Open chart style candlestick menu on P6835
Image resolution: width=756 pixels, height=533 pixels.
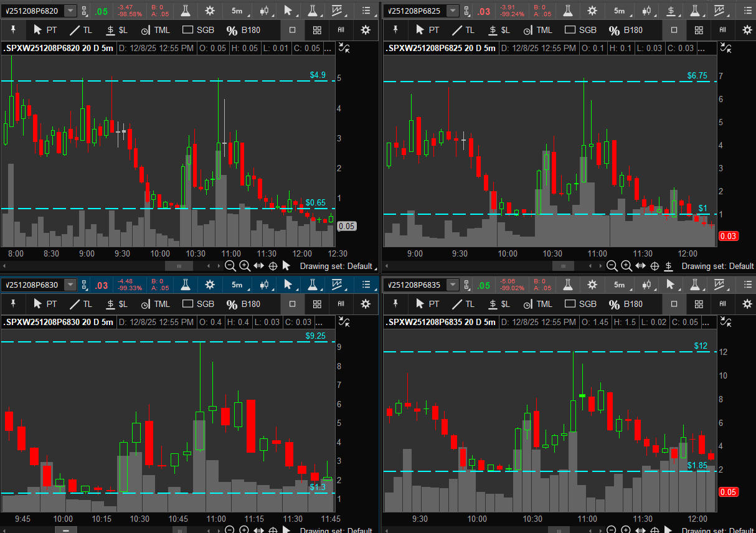coord(647,285)
